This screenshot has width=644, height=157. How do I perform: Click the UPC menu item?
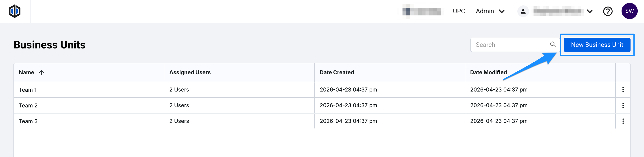pos(459,11)
